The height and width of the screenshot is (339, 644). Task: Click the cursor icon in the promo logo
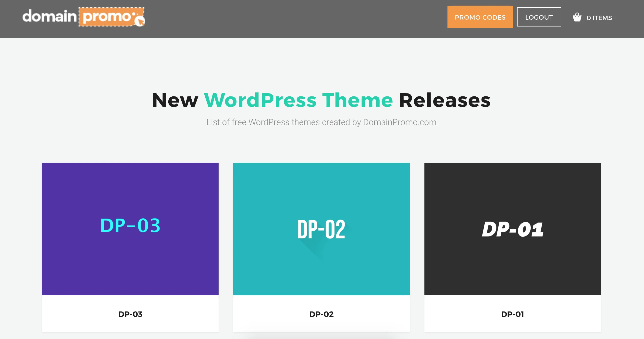139,21
